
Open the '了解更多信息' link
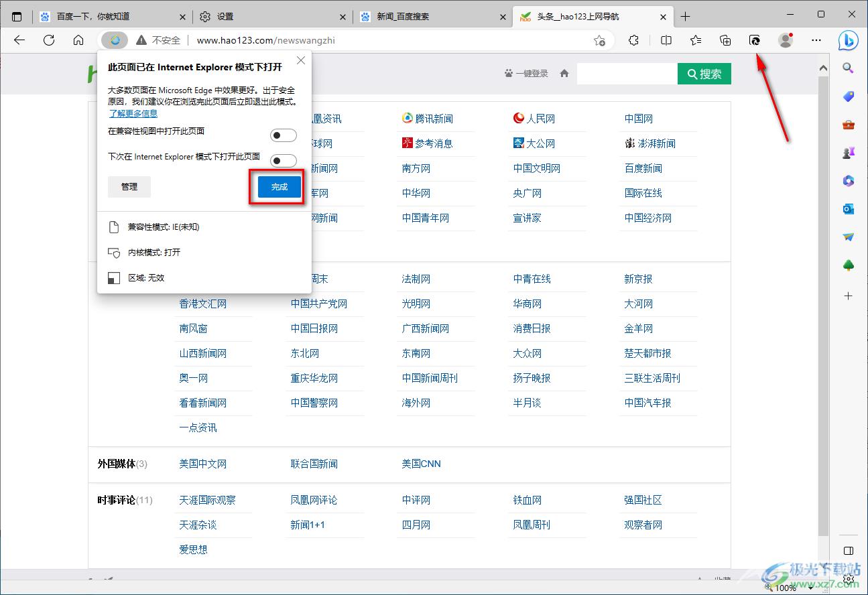[133, 113]
